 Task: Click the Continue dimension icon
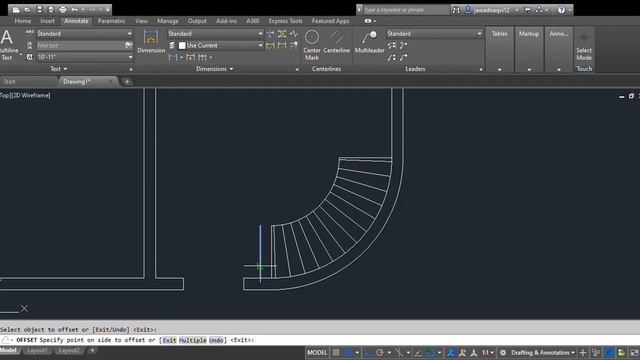(202, 57)
